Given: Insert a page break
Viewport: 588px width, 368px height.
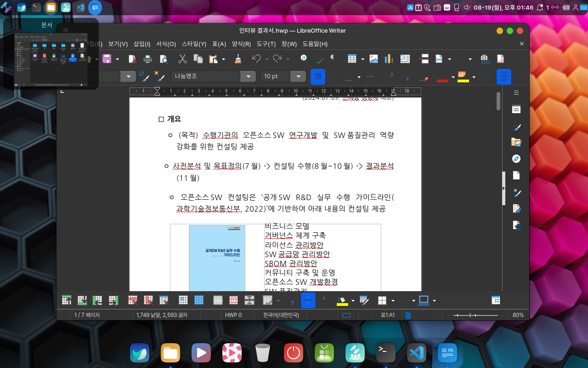Looking at the screenshot, I should pyautogui.click(x=424, y=58).
